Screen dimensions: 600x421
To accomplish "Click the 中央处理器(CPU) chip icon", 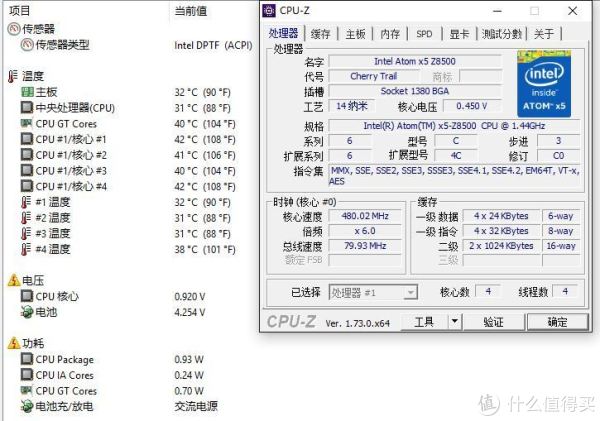I will tap(27, 108).
